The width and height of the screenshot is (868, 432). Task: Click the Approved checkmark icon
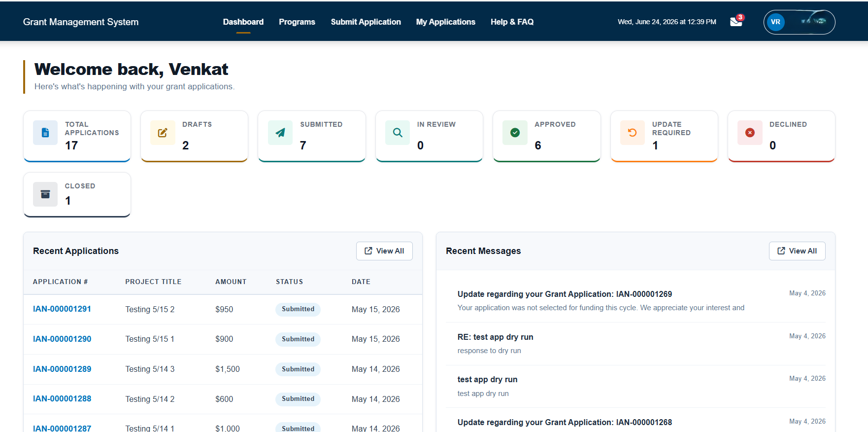tap(515, 133)
